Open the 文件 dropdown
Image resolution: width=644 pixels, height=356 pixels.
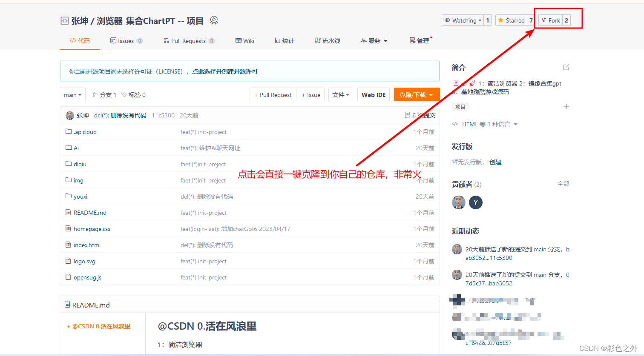pos(341,95)
